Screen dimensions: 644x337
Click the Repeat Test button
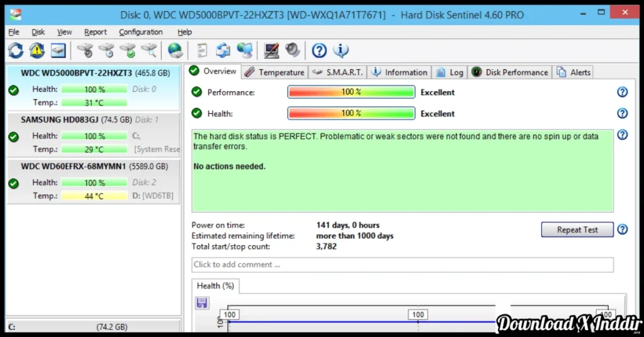coord(577,229)
